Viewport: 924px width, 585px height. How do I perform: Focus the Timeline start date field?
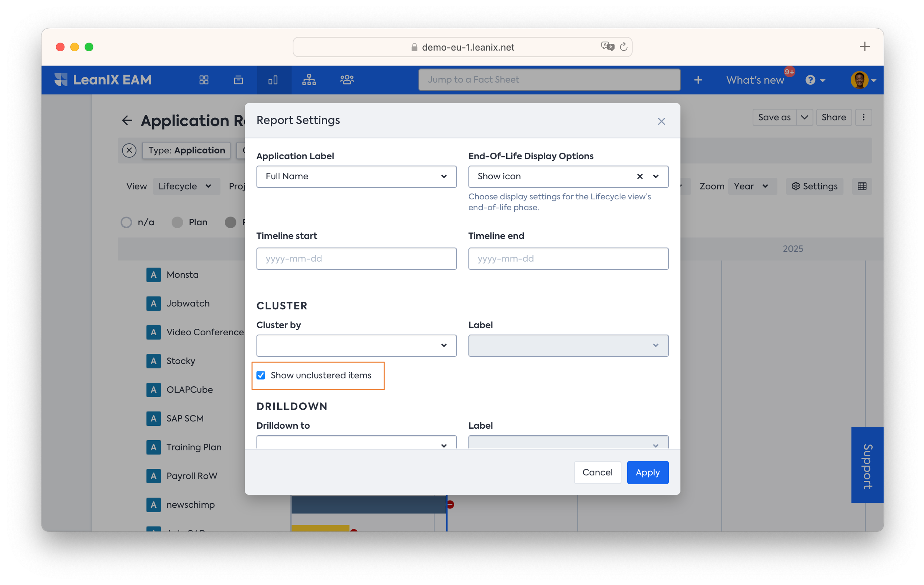[356, 259]
